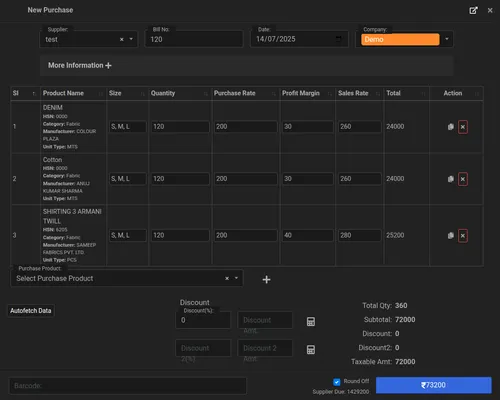Viewport: 500px width, 400px height.
Task: Edit Profit Margin of DENIM row
Action: click(x=308, y=127)
